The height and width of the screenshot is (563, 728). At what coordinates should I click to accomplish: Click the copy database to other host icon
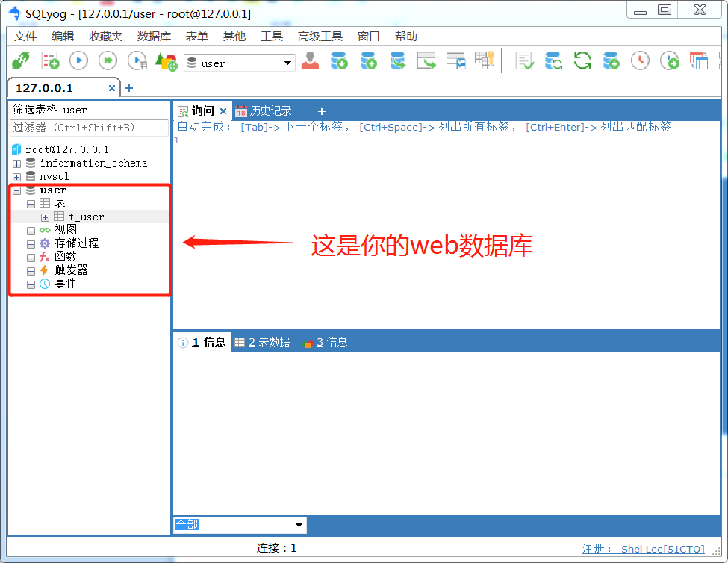pos(397,60)
